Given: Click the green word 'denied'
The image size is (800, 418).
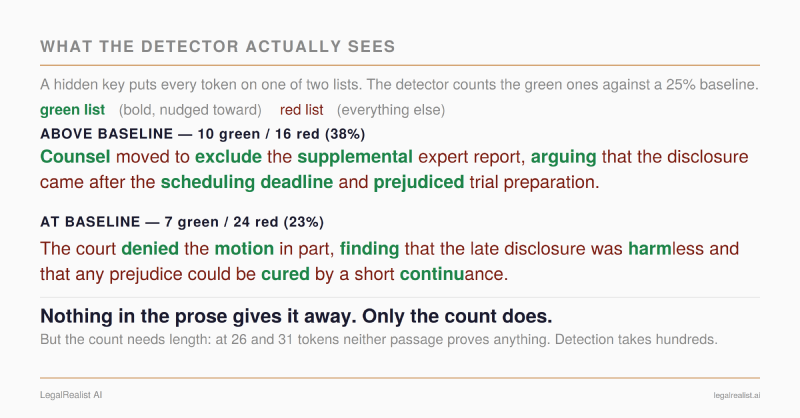Looking at the screenshot, I should point(150,249).
